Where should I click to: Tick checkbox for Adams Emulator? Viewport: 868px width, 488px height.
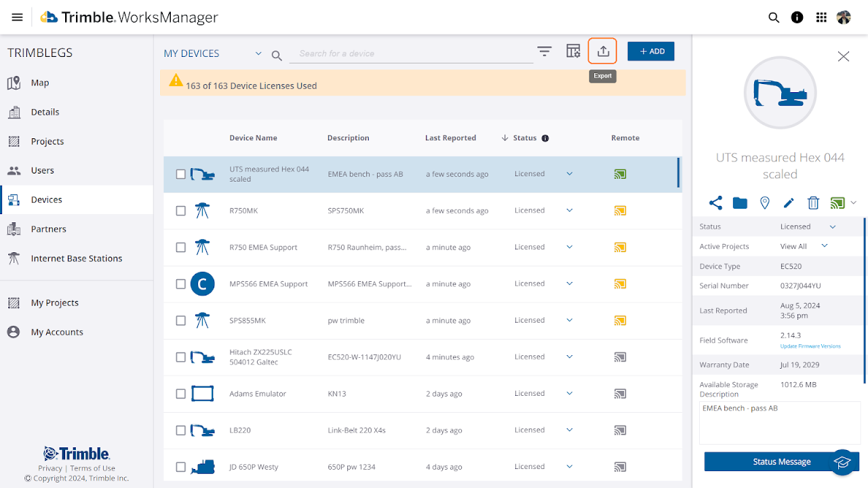tap(180, 394)
